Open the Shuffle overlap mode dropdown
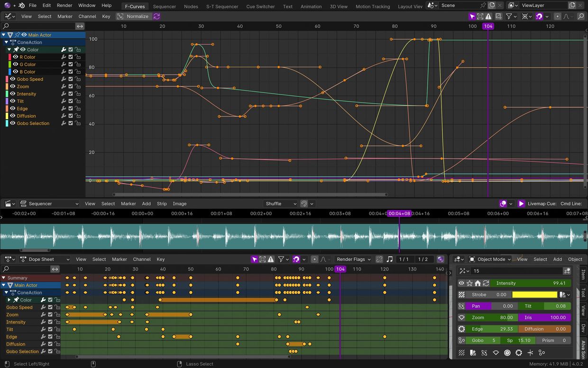 [280, 204]
